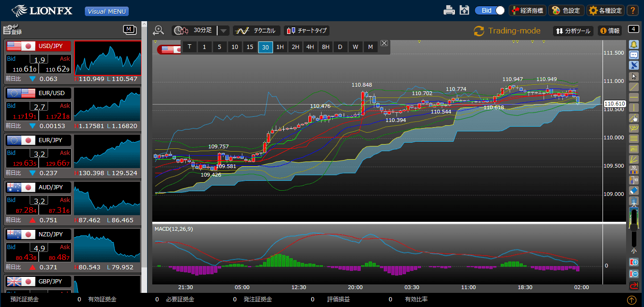Open 経済指標 economic indicators
The height and width of the screenshot is (307, 644).
point(528,10)
